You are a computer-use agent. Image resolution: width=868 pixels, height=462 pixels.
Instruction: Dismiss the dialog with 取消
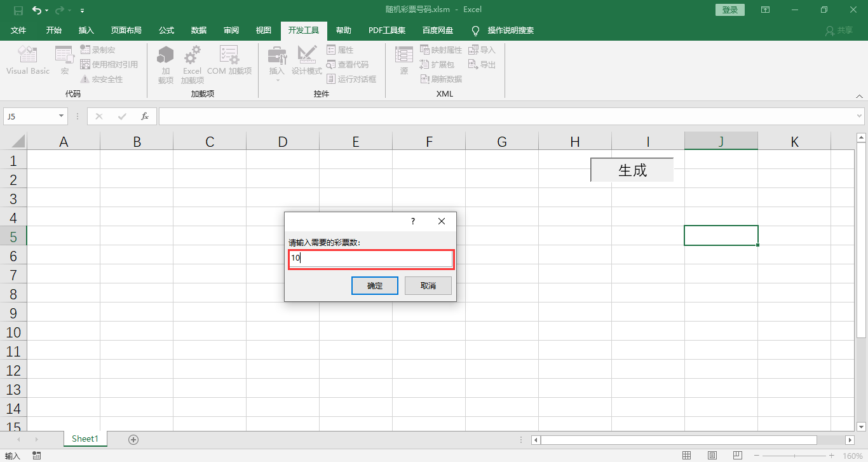[428, 285]
